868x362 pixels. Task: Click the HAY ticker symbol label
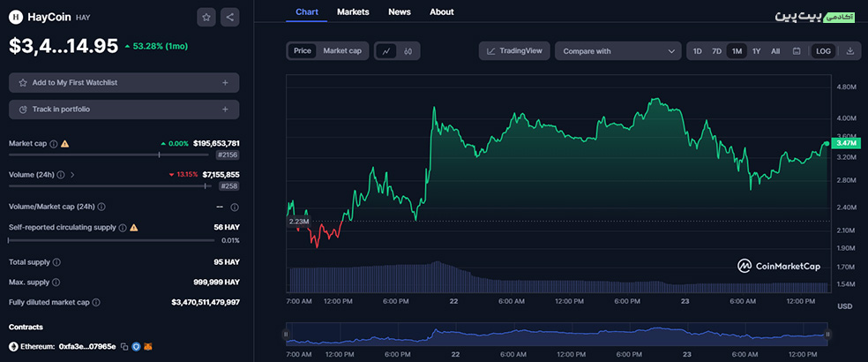[x=83, y=18]
